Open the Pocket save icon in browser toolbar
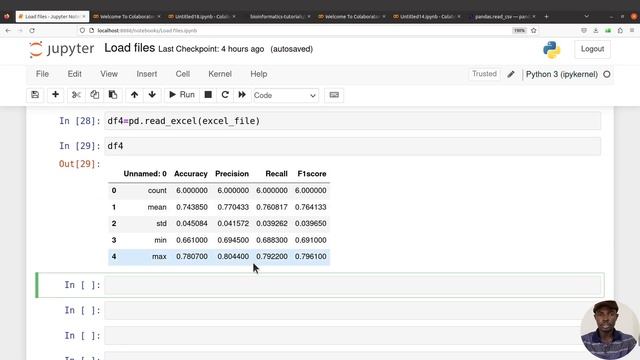This screenshot has width=640, height=360. pyautogui.click(x=584, y=31)
